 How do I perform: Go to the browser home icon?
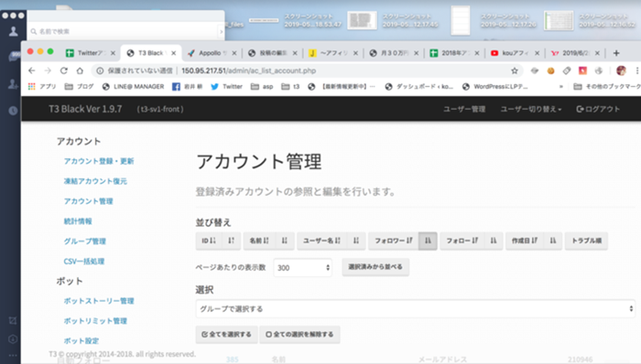80,70
